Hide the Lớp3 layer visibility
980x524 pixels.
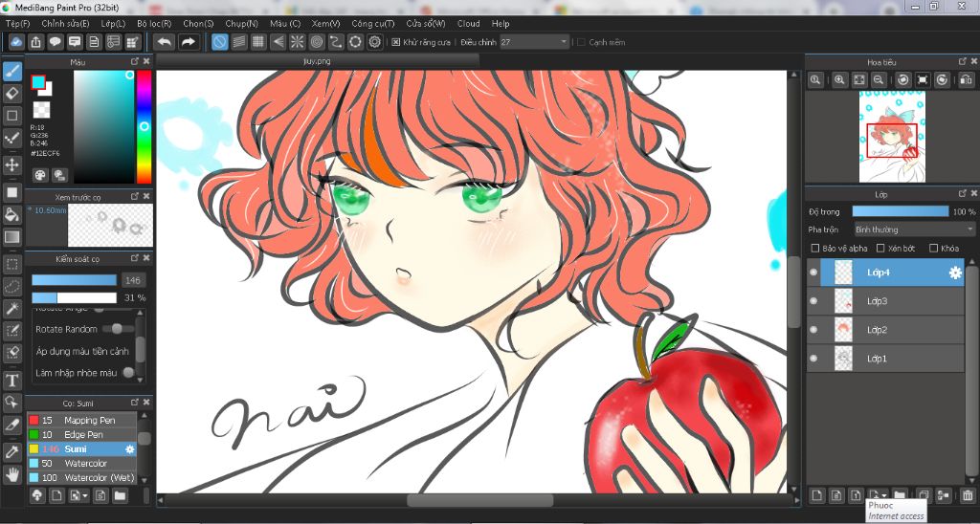(813, 301)
